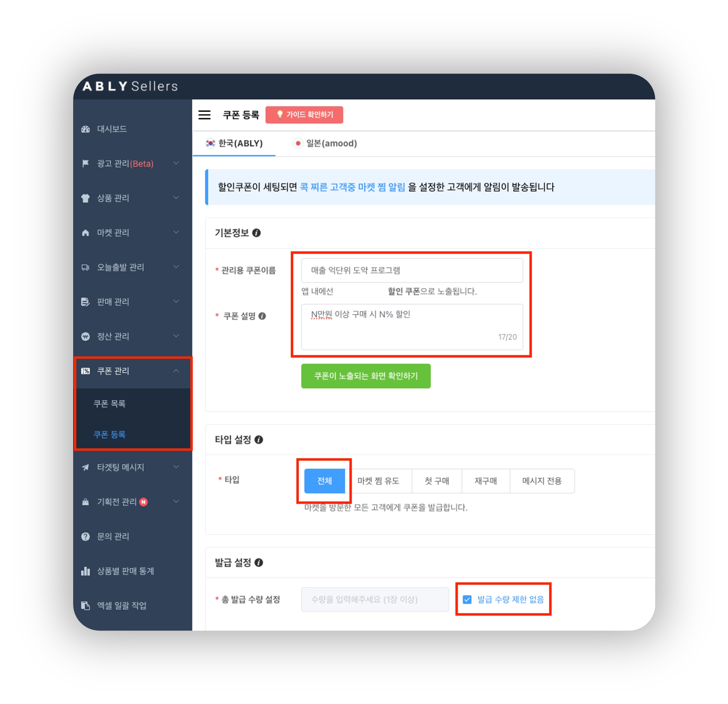728x704 pixels.
Task: Switch to the 일본(amood) tab
Action: tap(325, 143)
